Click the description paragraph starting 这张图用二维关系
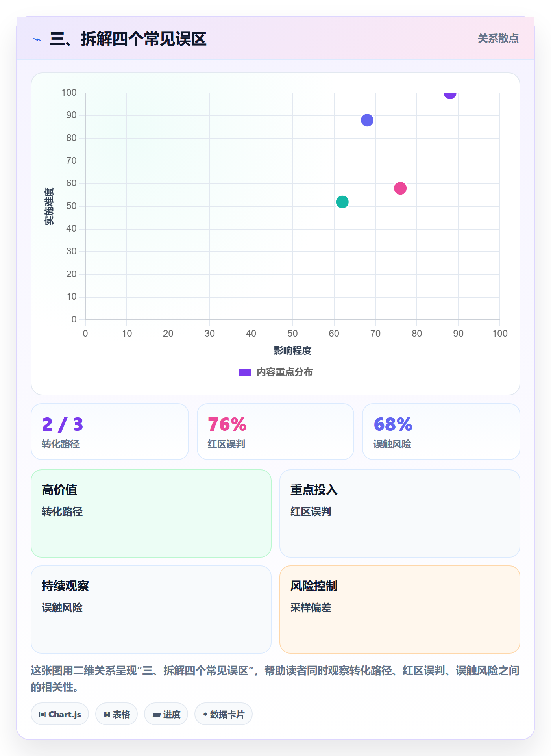 [x=275, y=678]
